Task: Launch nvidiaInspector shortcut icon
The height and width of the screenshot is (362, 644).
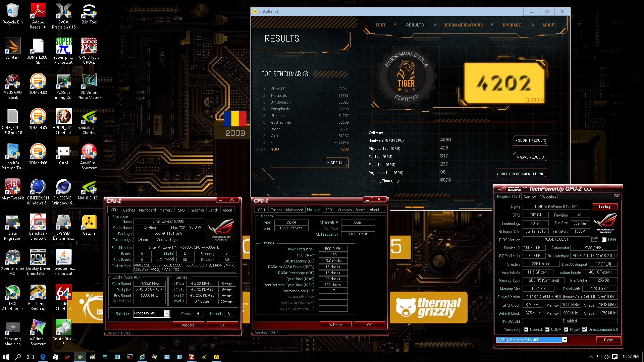Action: [x=89, y=122]
